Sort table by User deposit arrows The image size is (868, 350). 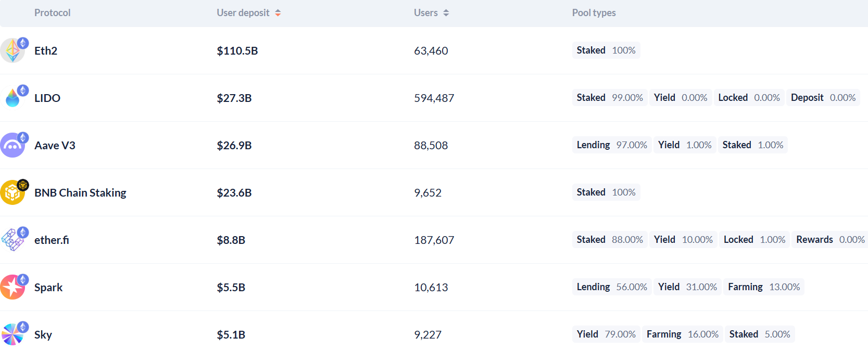(x=278, y=13)
